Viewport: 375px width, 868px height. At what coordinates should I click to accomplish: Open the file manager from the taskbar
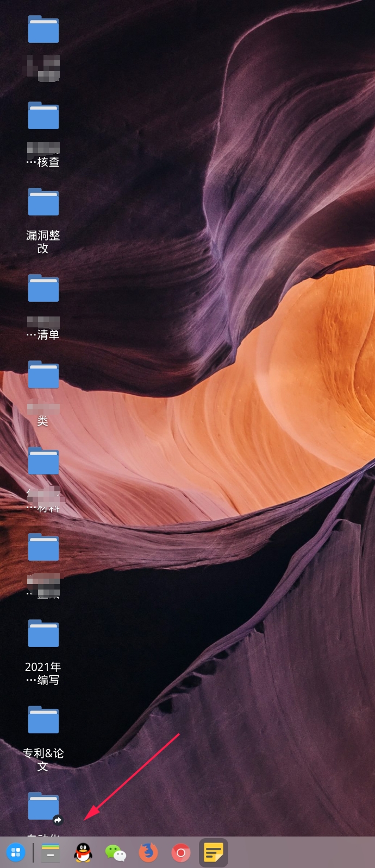51,853
